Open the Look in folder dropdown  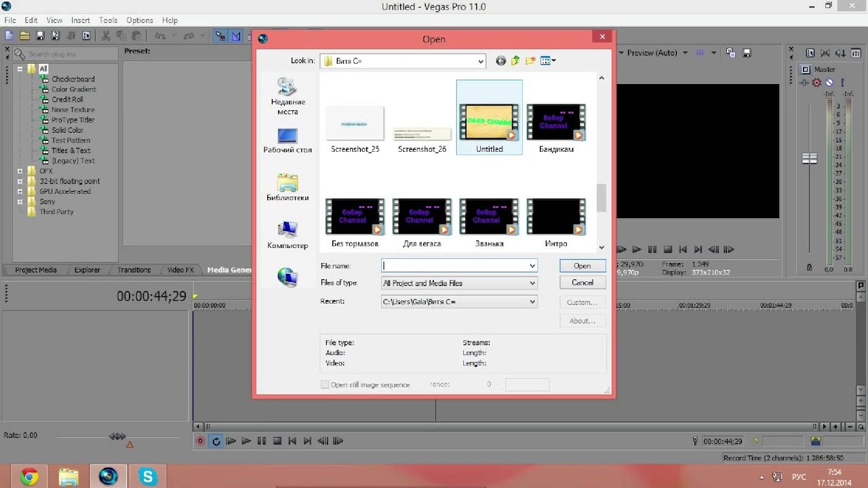[x=481, y=61]
